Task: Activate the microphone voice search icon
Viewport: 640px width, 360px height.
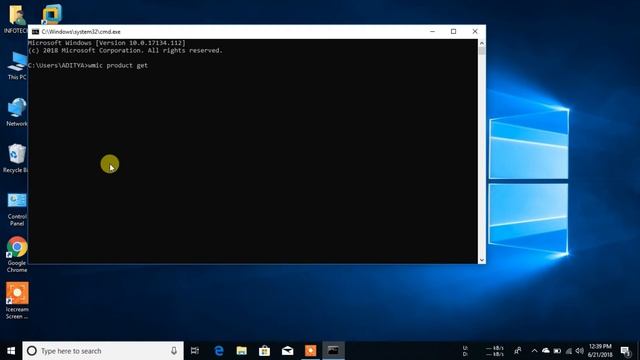Action: click(x=174, y=351)
